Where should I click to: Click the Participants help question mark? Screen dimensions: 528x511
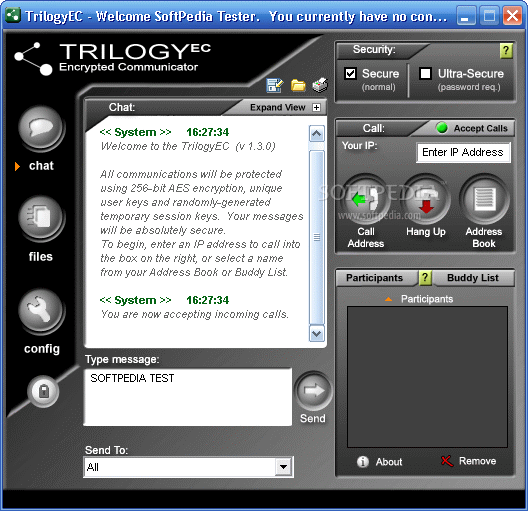point(425,278)
